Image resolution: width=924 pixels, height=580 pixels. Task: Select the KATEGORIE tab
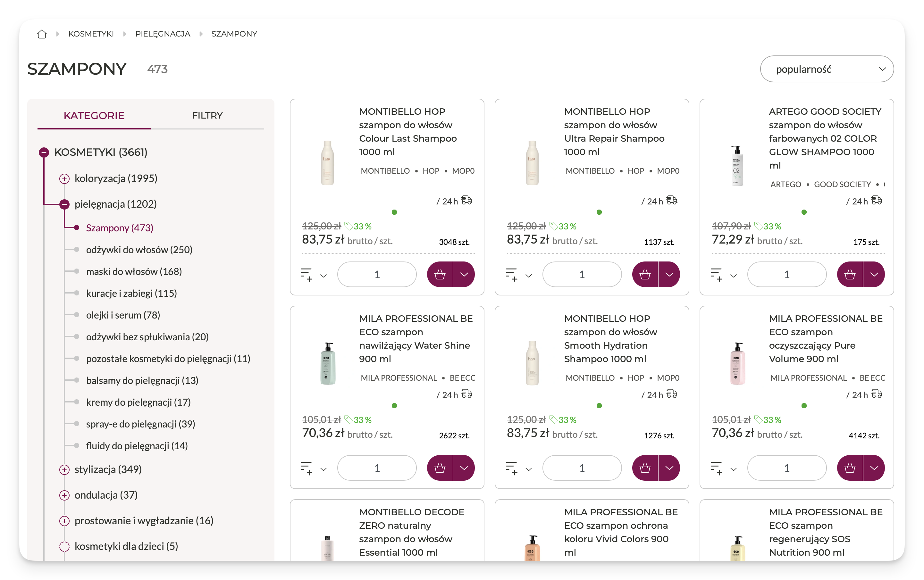click(x=94, y=115)
